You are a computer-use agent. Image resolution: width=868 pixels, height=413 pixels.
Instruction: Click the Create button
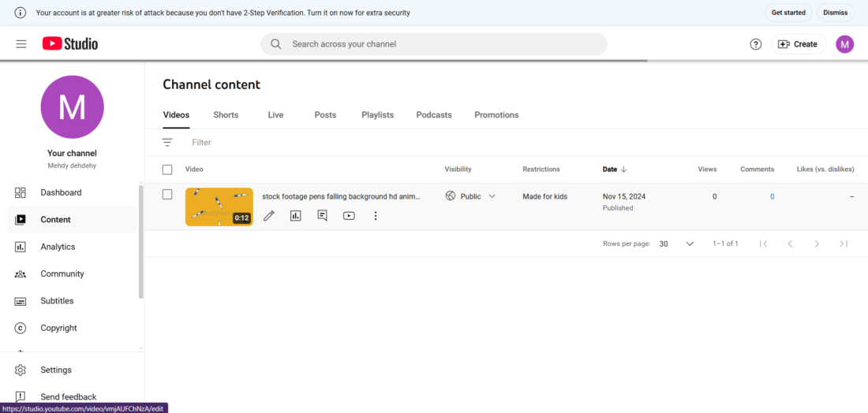(799, 44)
